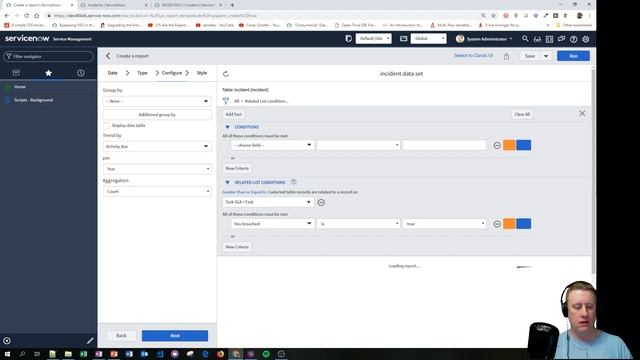This screenshot has height=360, width=640.
Task: Show all applications tab in the navigator
Action: click(x=16, y=73)
